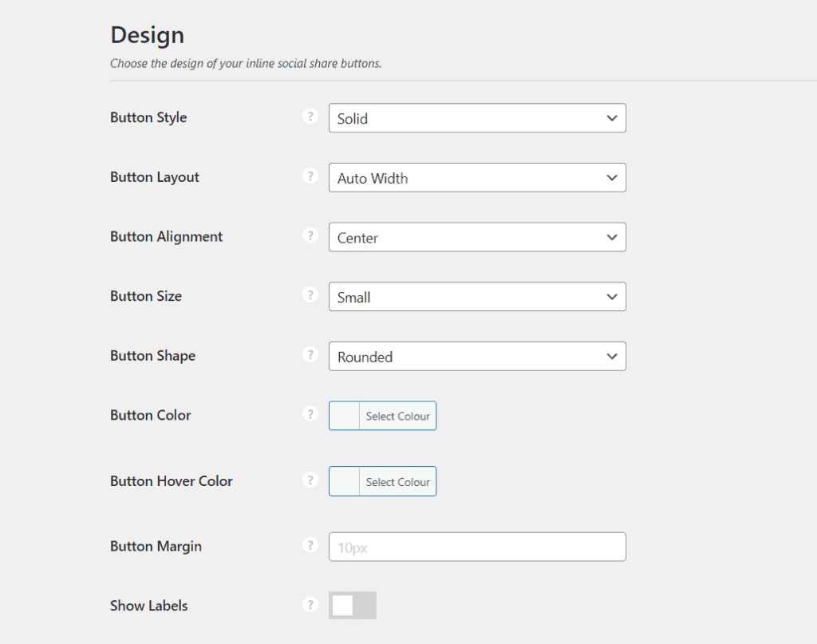Open the Button Style dropdown
Screen dimensions: 817x644
[477, 117]
